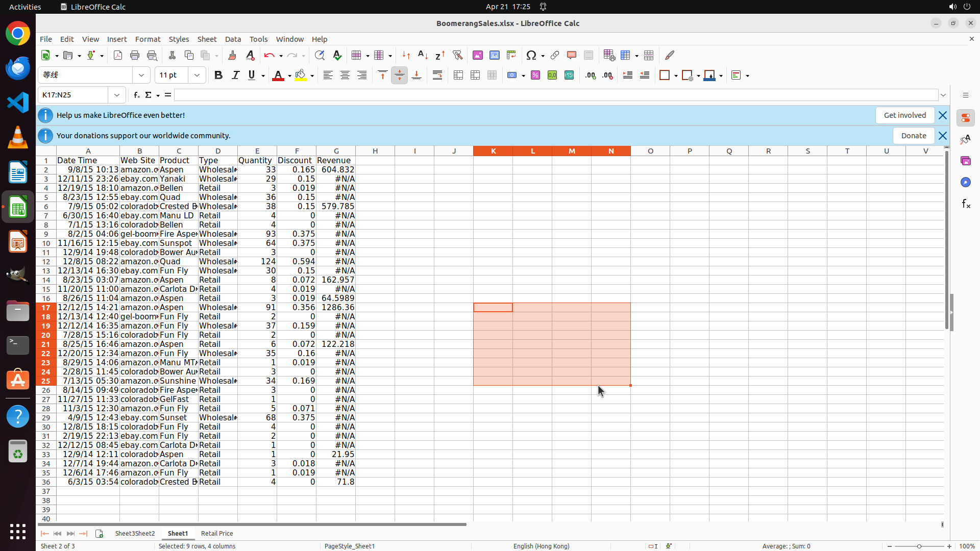Click the Donate button

pyautogui.click(x=913, y=136)
